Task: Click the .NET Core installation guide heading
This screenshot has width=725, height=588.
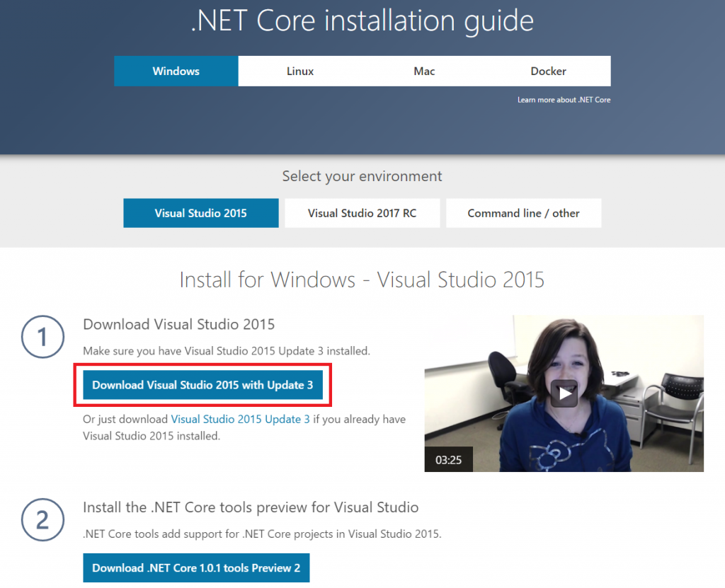Action: coord(362,21)
